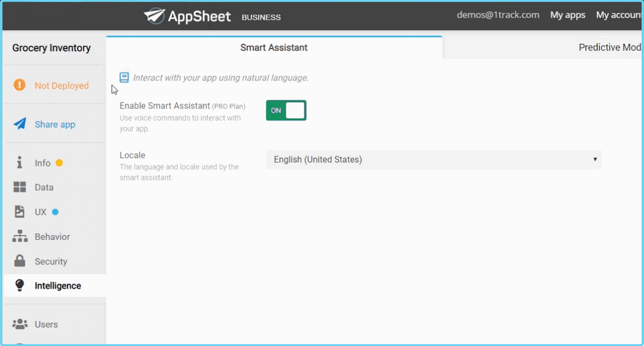The height and width of the screenshot is (346, 644).
Task: Click the Info 'i' sidebar icon
Action: pyautogui.click(x=20, y=163)
